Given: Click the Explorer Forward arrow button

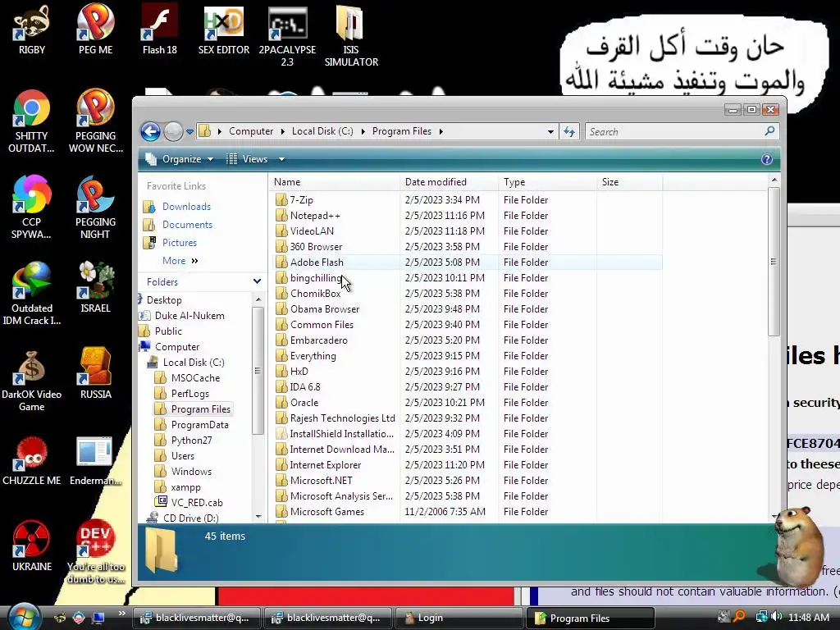Looking at the screenshot, I should tap(173, 131).
